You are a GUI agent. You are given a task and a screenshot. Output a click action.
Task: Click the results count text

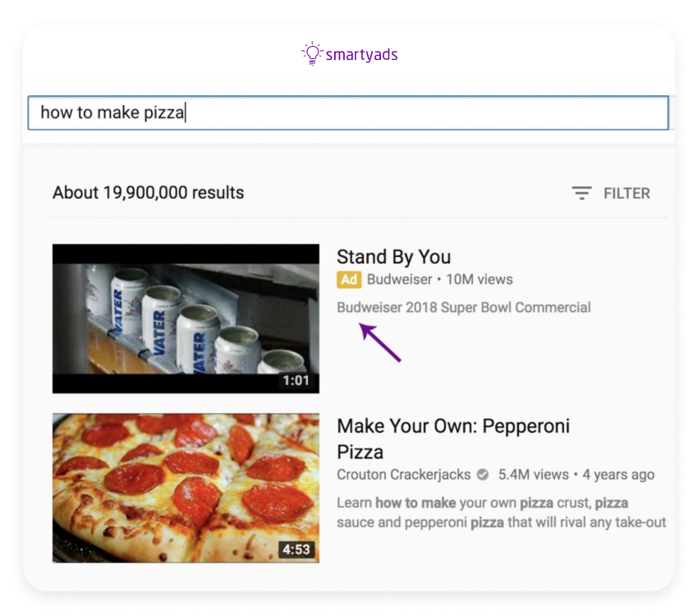coord(148,193)
